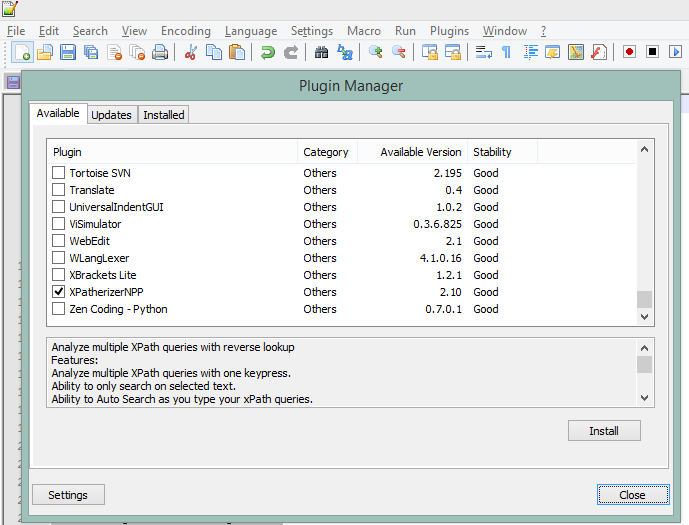Click the Open file toolbar icon
Screen dimensions: 689x525
coord(45,52)
